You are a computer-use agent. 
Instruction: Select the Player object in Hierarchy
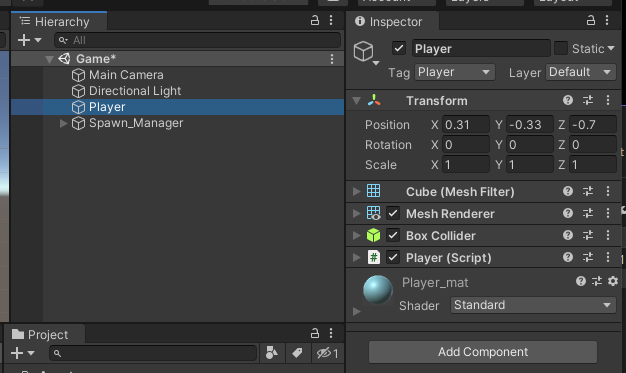(177, 107)
